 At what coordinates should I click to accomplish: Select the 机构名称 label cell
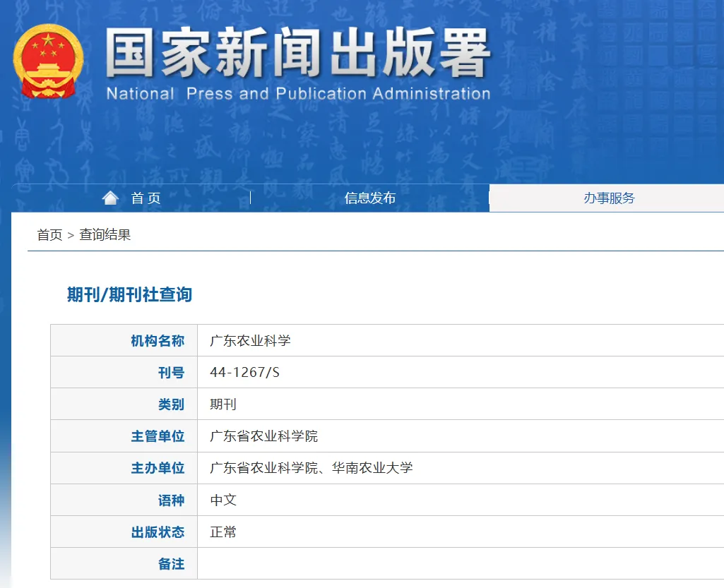coord(124,341)
